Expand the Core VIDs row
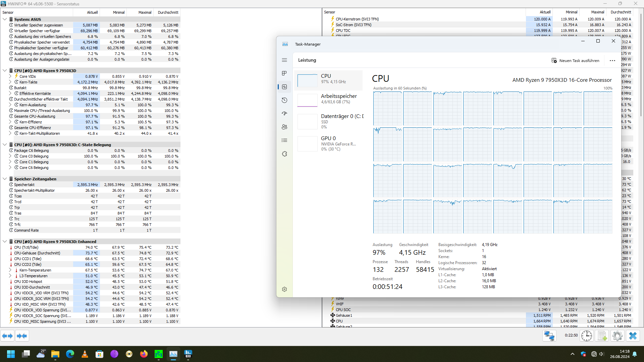The width and height of the screenshot is (644, 362). point(10,76)
